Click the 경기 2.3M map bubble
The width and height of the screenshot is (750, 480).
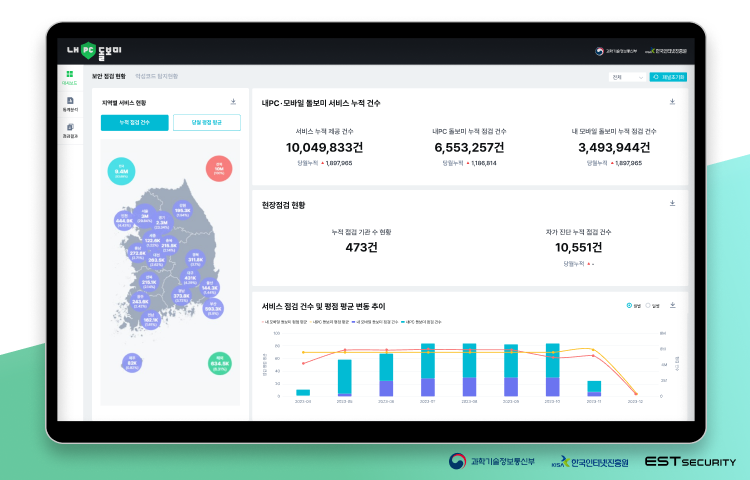click(162, 222)
